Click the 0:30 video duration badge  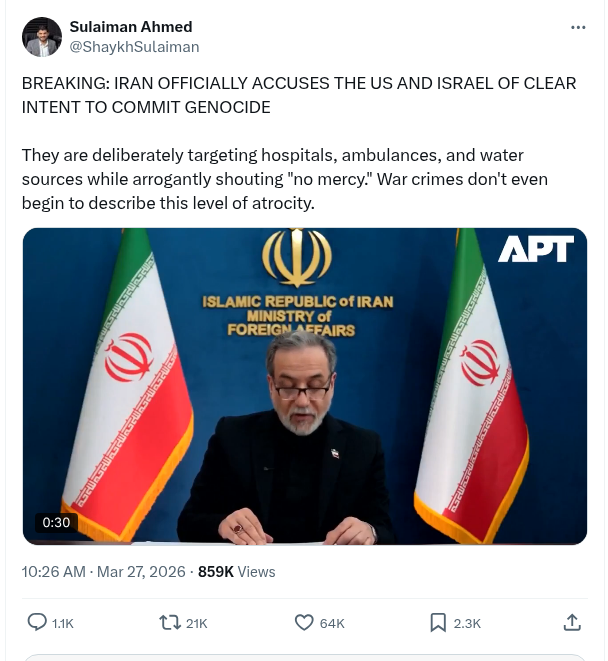[x=56, y=522]
